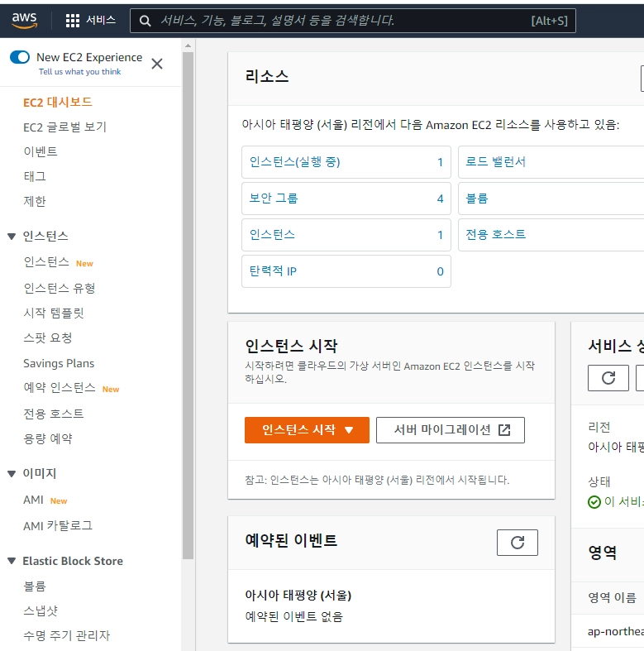
Task: Collapse the 인스턴스 sidebar section
Action: click(12, 237)
